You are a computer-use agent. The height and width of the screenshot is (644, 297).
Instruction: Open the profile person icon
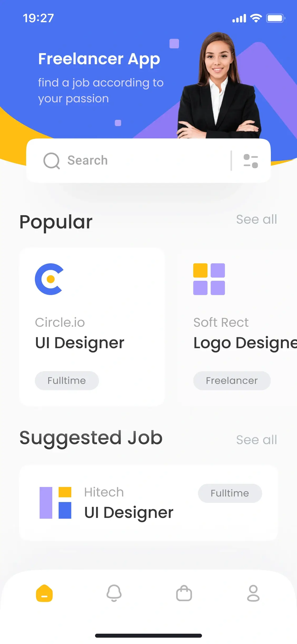tap(253, 593)
